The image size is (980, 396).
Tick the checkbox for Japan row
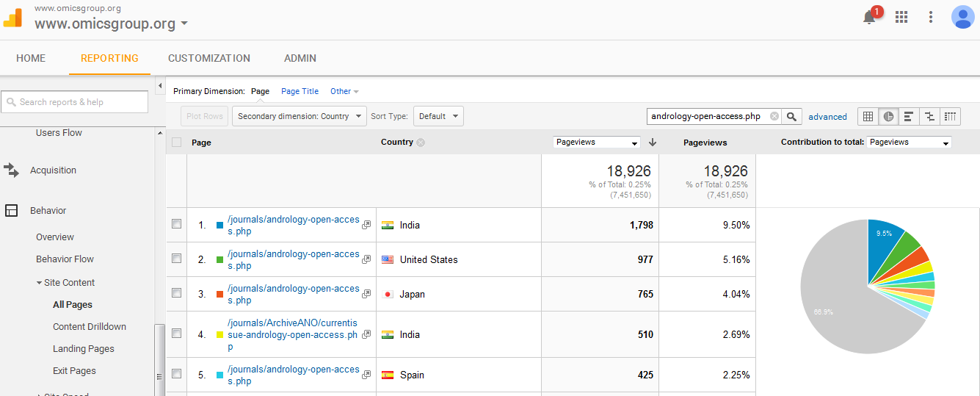176,293
